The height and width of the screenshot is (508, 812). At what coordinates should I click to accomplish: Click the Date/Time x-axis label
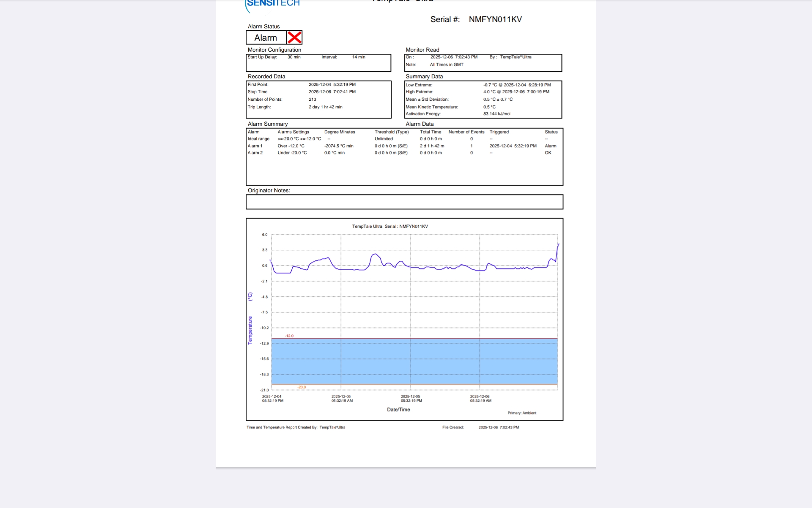(x=398, y=409)
